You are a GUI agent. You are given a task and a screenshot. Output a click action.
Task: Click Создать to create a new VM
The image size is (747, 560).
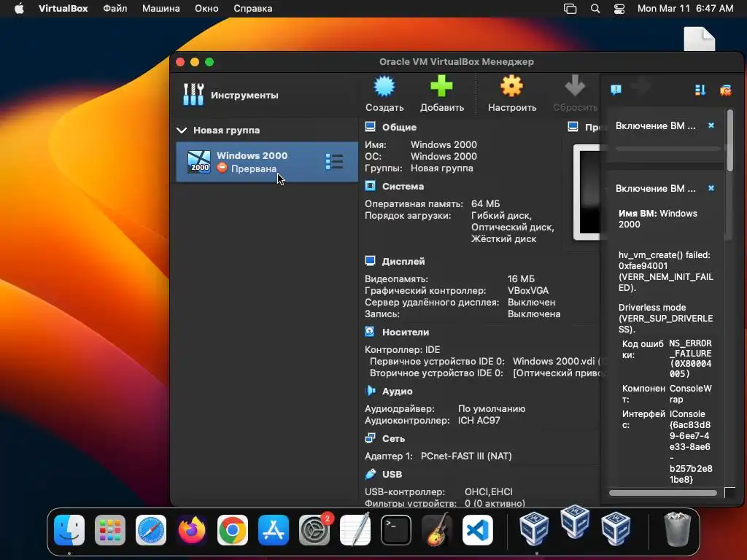(x=384, y=94)
